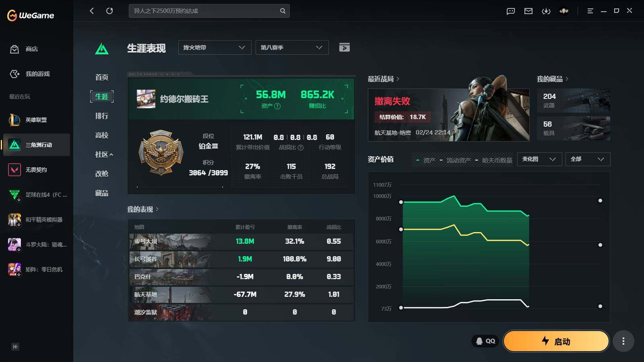Focus the search box in the top bar

209,11
